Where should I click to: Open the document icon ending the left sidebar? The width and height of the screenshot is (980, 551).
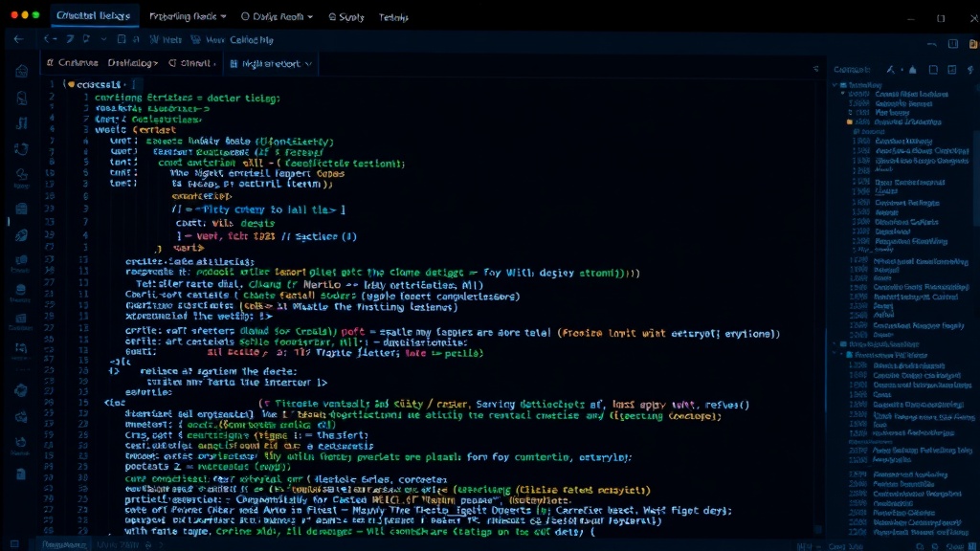click(21, 474)
